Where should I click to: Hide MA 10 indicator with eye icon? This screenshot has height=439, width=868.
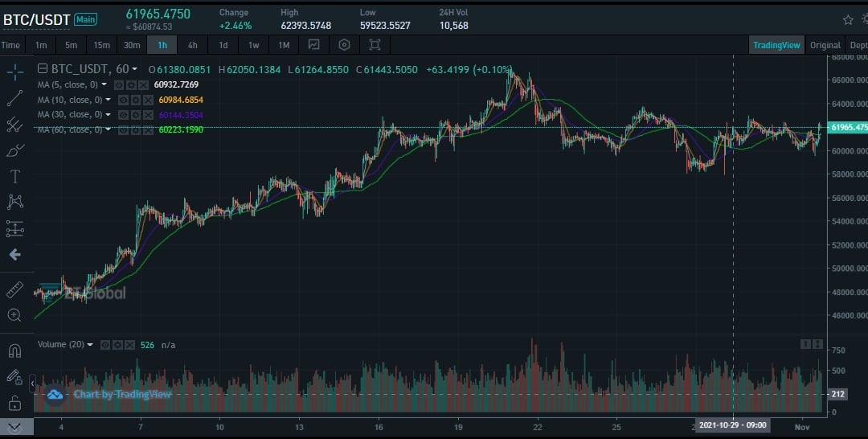coord(124,101)
